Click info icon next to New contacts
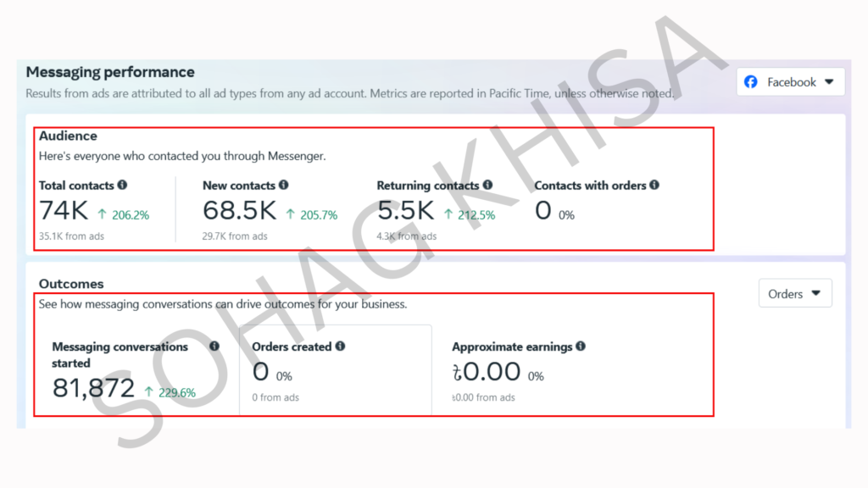Image resolution: width=868 pixels, height=488 pixels. pyautogui.click(x=283, y=185)
